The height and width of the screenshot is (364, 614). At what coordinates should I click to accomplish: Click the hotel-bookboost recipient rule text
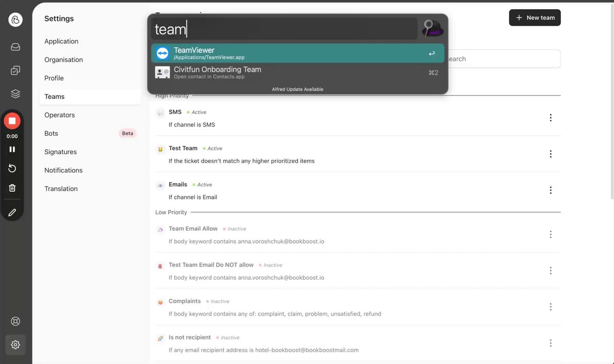pyautogui.click(x=264, y=350)
